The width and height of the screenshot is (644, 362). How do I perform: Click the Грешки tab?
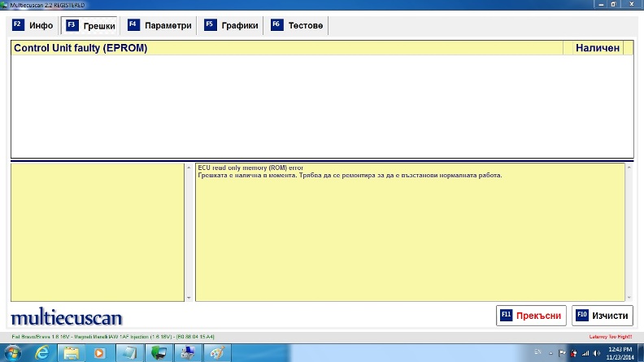pyautogui.click(x=90, y=25)
